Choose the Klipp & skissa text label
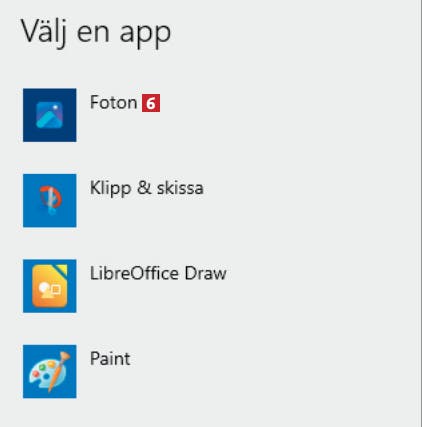Screen dimensions: 422x427 click(147, 188)
